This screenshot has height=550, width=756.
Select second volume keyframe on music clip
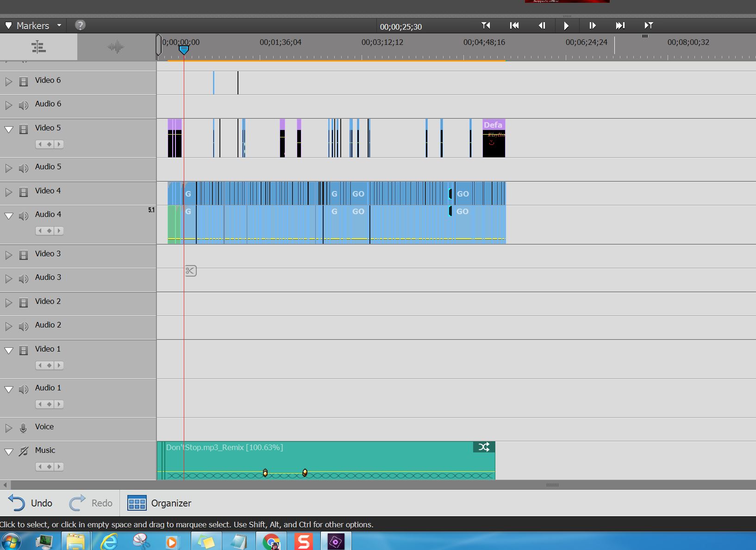[305, 472]
